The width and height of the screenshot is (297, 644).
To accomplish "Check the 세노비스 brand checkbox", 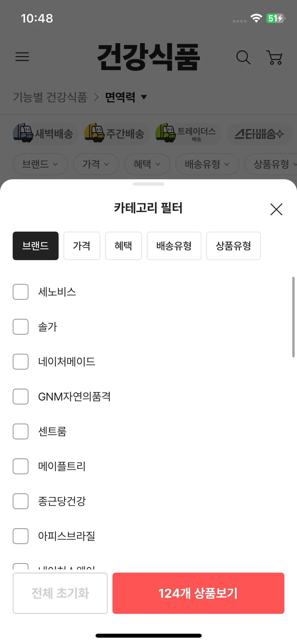I will 21,292.
